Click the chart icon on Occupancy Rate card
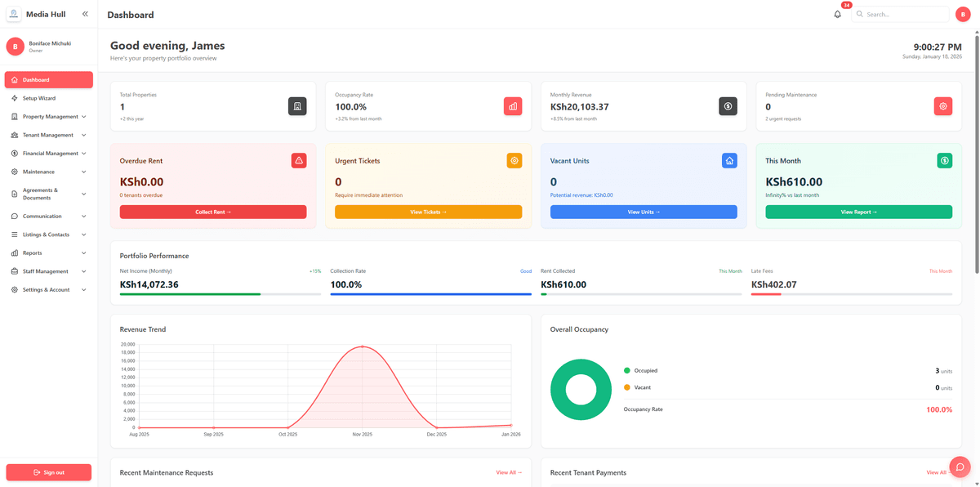Viewport: 980px width, 487px height. point(513,105)
